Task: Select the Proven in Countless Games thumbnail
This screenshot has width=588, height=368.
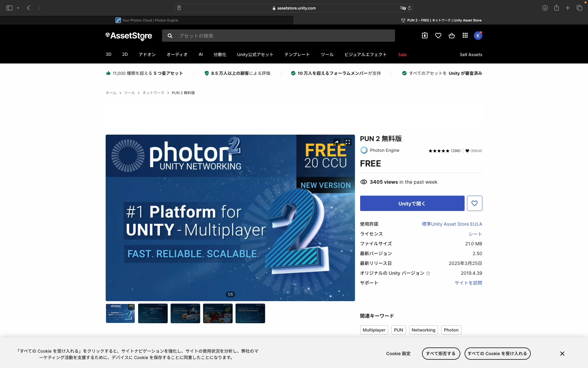Action: point(218,313)
